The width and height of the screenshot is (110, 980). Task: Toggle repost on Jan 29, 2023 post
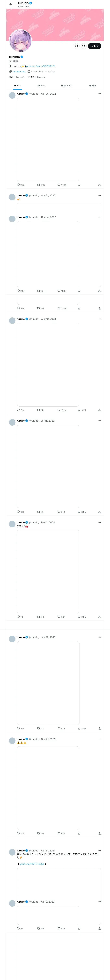tap(38, 728)
